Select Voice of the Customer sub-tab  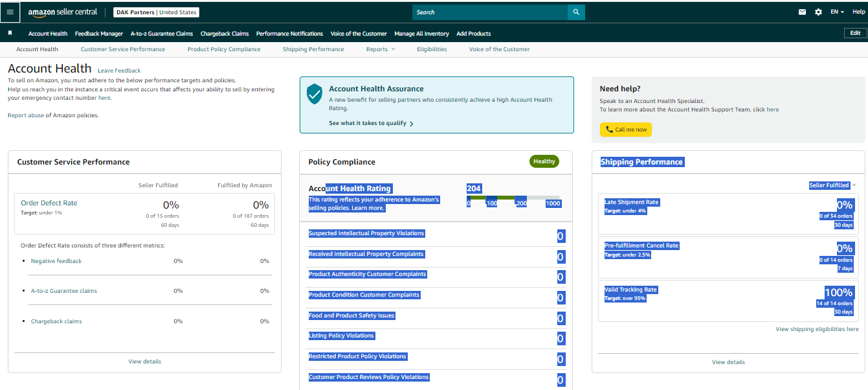499,49
